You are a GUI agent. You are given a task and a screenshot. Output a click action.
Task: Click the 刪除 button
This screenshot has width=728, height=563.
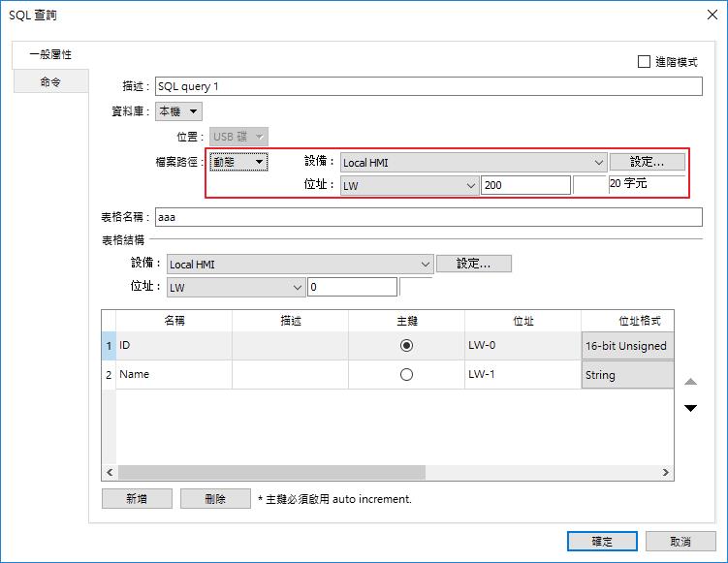click(215, 499)
